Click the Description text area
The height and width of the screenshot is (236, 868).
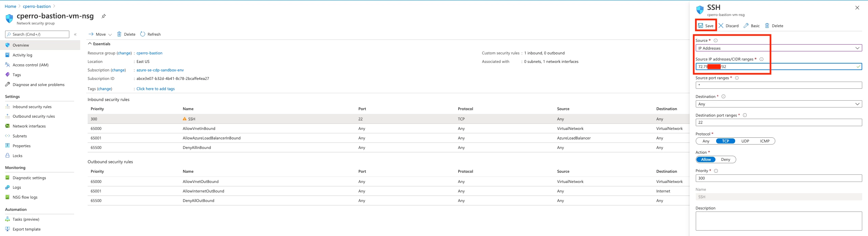pyautogui.click(x=779, y=221)
